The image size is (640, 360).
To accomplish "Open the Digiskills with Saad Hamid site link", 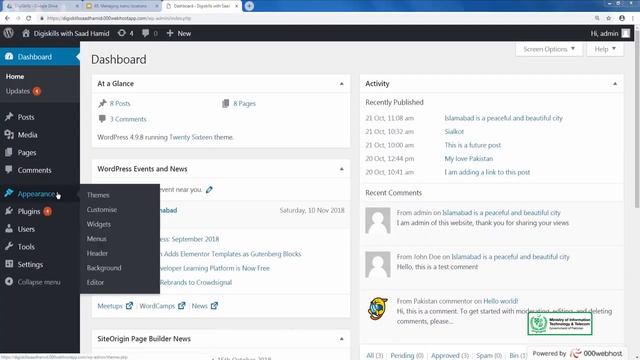I will (71, 33).
